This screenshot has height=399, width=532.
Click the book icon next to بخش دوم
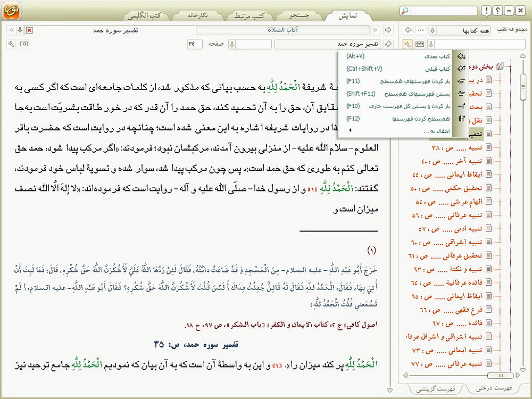pyautogui.click(x=500, y=66)
